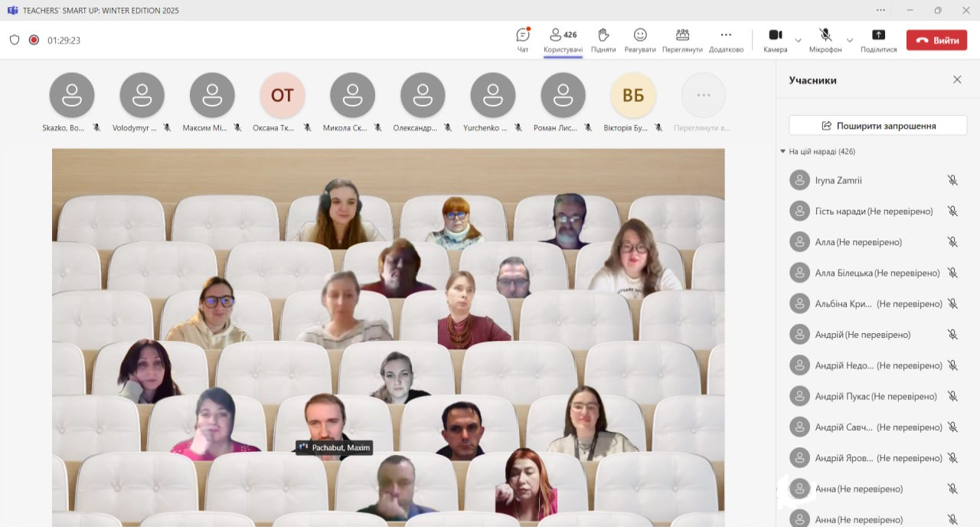Click muted mic icon for Андрій Яров…
This screenshot has width=980, height=527.
952,458
